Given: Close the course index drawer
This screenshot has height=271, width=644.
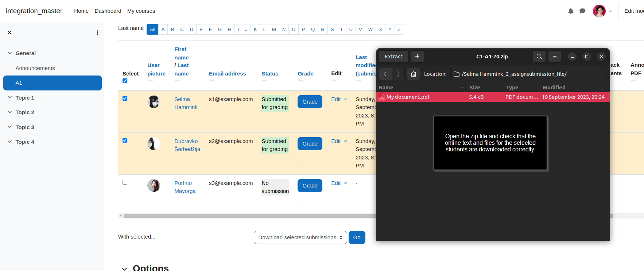Looking at the screenshot, I should tap(9, 32).
